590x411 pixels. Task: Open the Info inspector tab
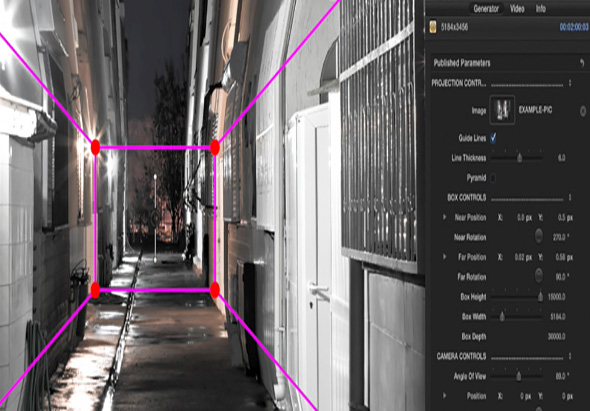click(x=541, y=8)
